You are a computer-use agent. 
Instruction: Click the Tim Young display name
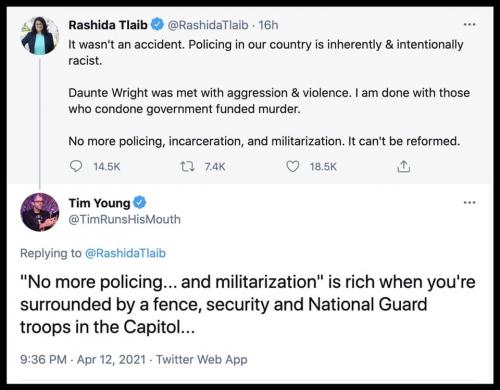[99, 203]
